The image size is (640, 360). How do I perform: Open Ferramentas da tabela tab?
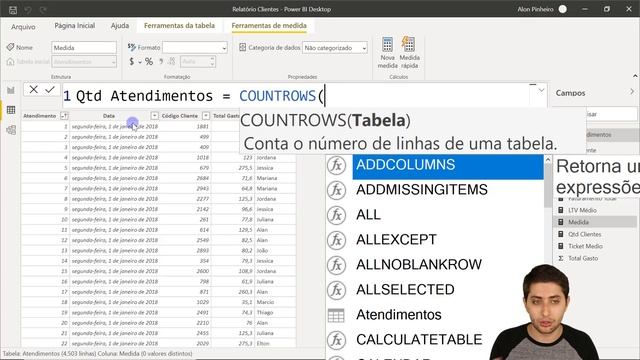tap(179, 26)
